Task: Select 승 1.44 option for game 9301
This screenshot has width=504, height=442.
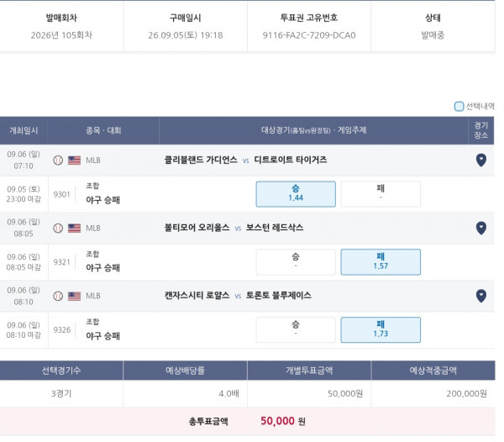Action: tap(296, 194)
